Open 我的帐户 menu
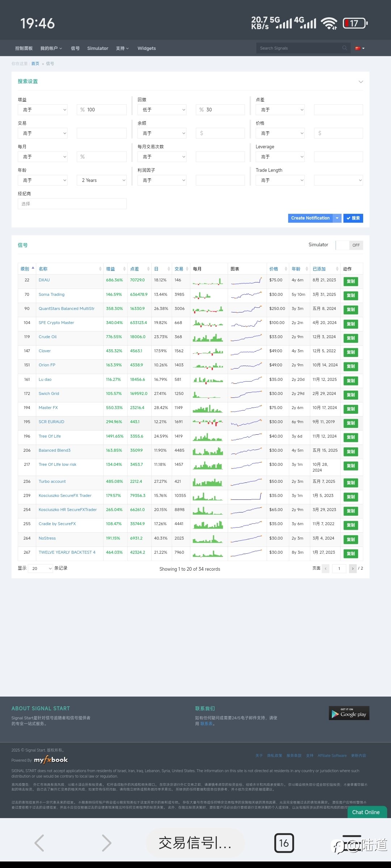The image size is (391, 868). tap(51, 48)
